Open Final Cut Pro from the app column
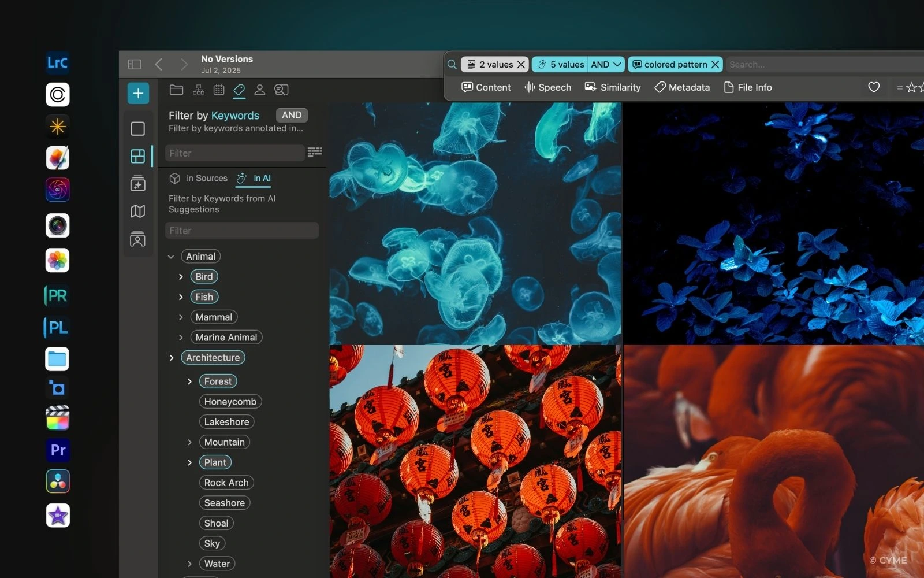This screenshot has width=924, height=578. [58, 418]
